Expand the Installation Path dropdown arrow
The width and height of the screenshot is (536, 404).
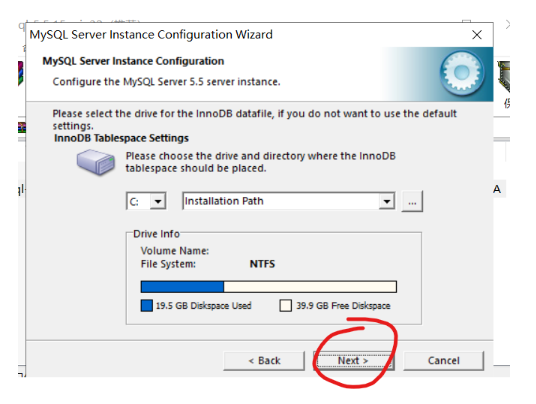pos(387,201)
